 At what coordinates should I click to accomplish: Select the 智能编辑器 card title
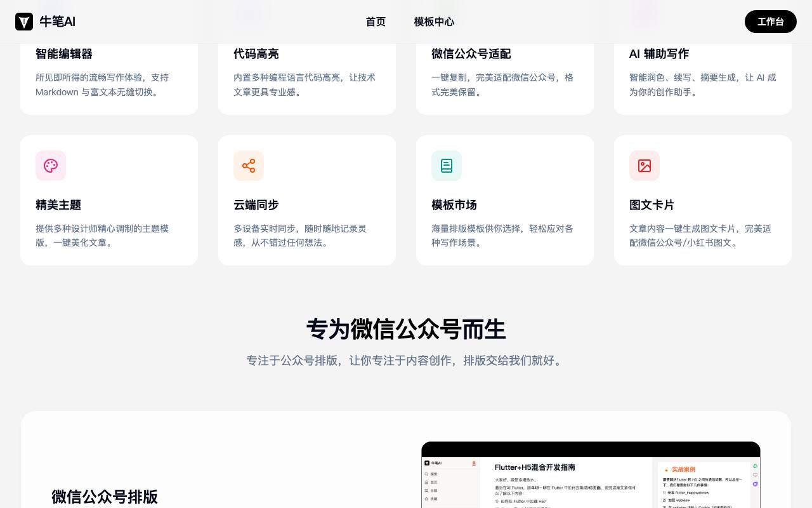click(x=64, y=54)
